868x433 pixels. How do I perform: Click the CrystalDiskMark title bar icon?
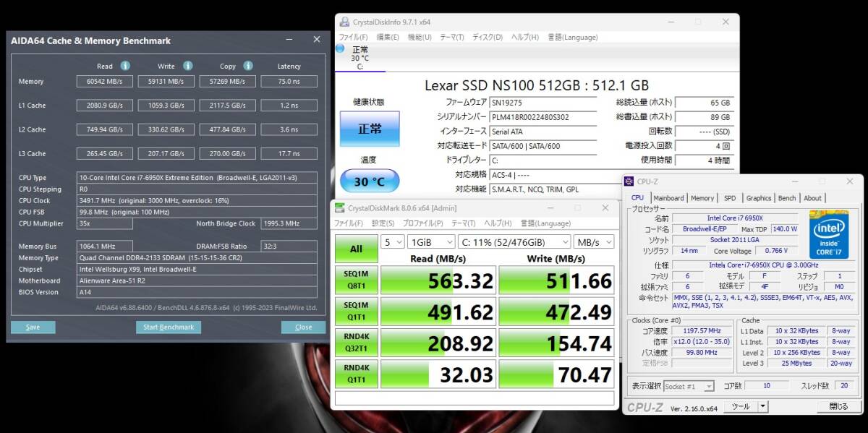tap(341, 208)
